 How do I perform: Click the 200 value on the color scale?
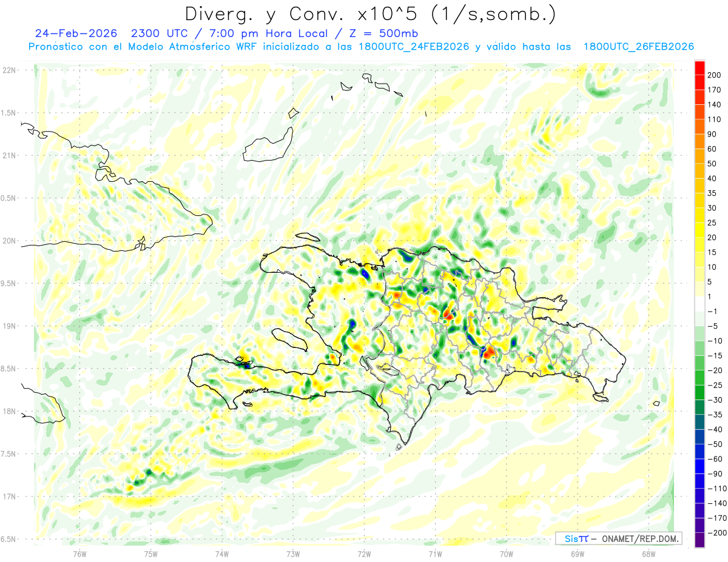pyautogui.click(x=715, y=75)
